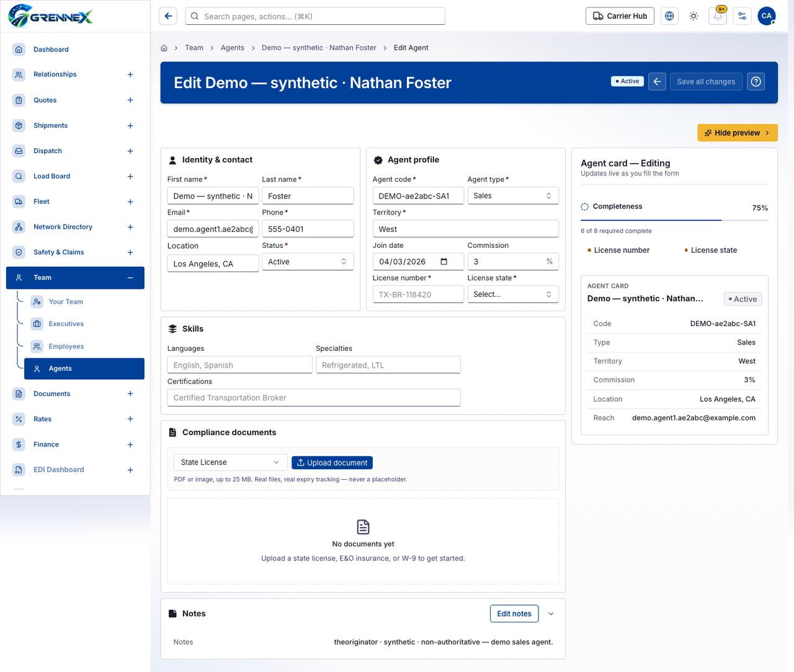Open the License state Select dropdown
The height and width of the screenshot is (672, 794).
tap(513, 294)
